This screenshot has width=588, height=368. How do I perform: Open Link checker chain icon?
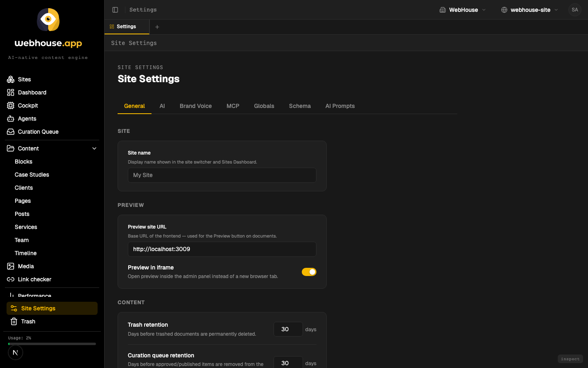[x=11, y=279]
